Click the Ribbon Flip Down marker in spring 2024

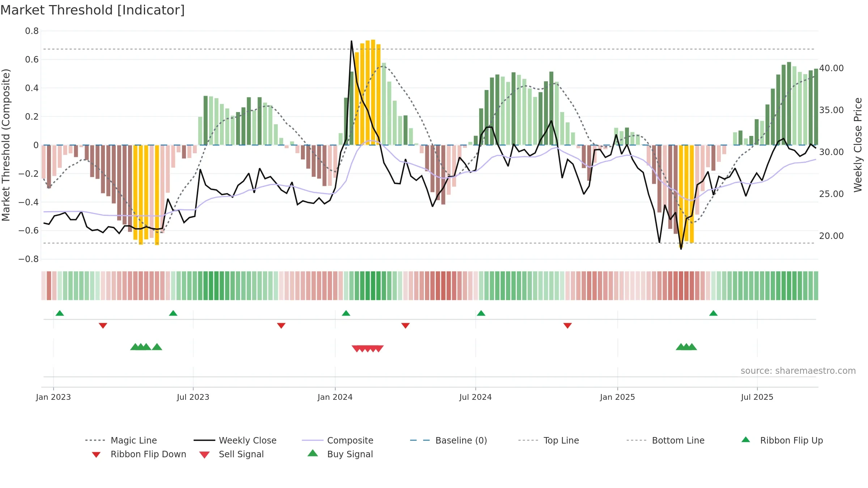pos(405,326)
